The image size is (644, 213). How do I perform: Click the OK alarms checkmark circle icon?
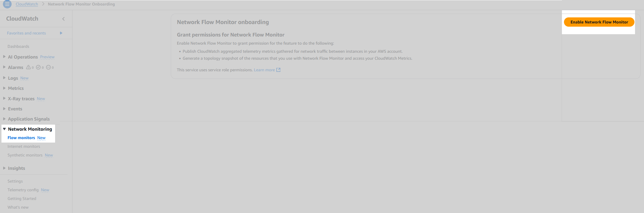coord(38,67)
